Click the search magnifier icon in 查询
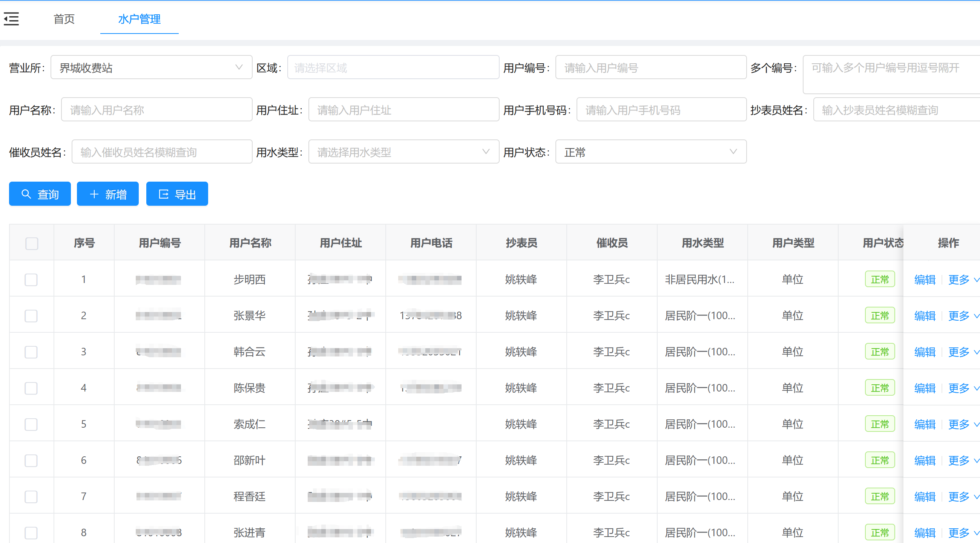Image resolution: width=980 pixels, height=543 pixels. pos(26,194)
